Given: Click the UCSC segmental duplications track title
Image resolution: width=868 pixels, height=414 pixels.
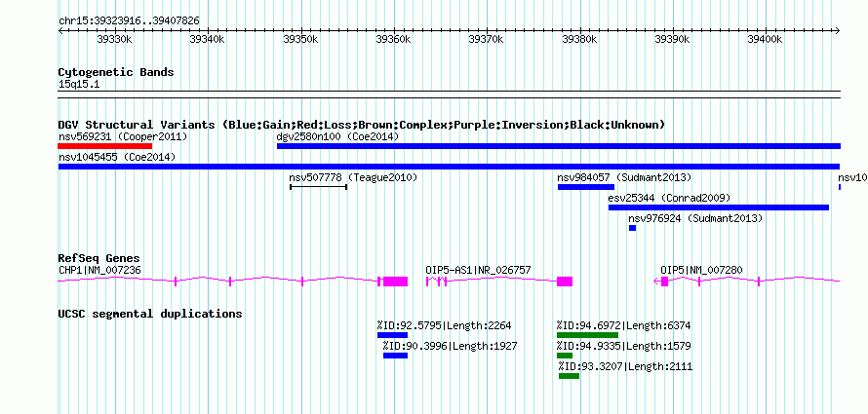Looking at the screenshot, I should tap(150, 314).
